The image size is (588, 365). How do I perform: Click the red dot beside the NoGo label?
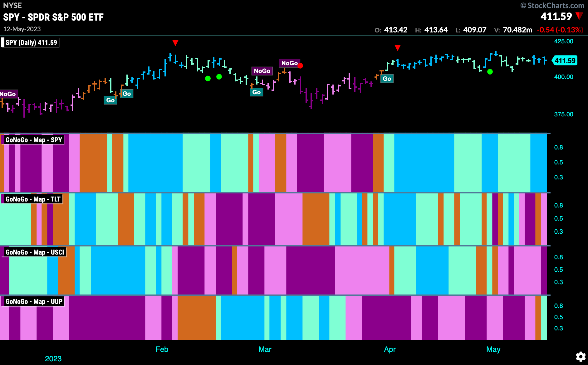(300, 66)
